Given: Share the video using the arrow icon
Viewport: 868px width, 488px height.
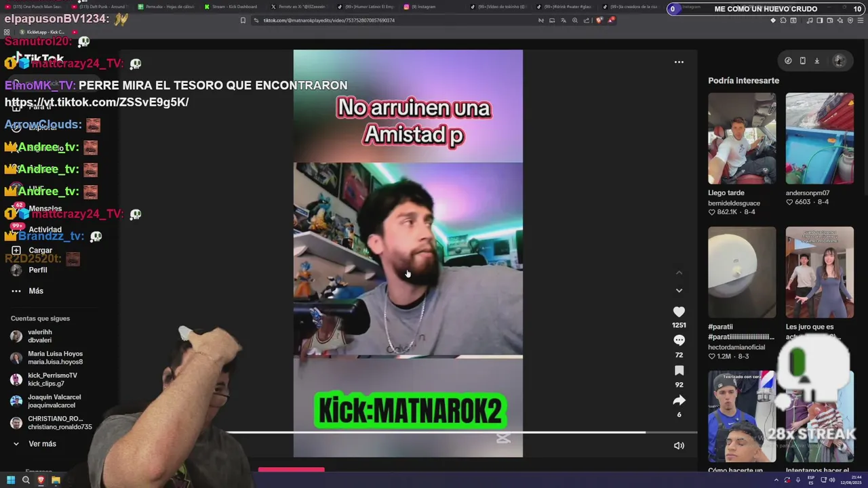Looking at the screenshot, I should [679, 400].
